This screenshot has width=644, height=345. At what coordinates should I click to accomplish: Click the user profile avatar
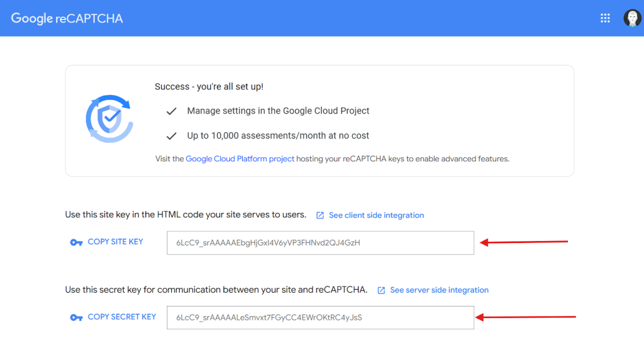[631, 18]
